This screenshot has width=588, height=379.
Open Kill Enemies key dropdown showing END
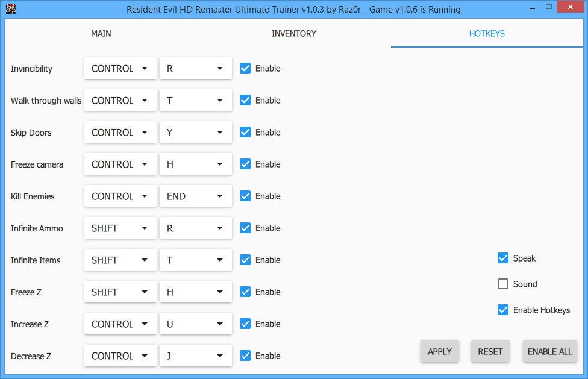click(x=195, y=196)
